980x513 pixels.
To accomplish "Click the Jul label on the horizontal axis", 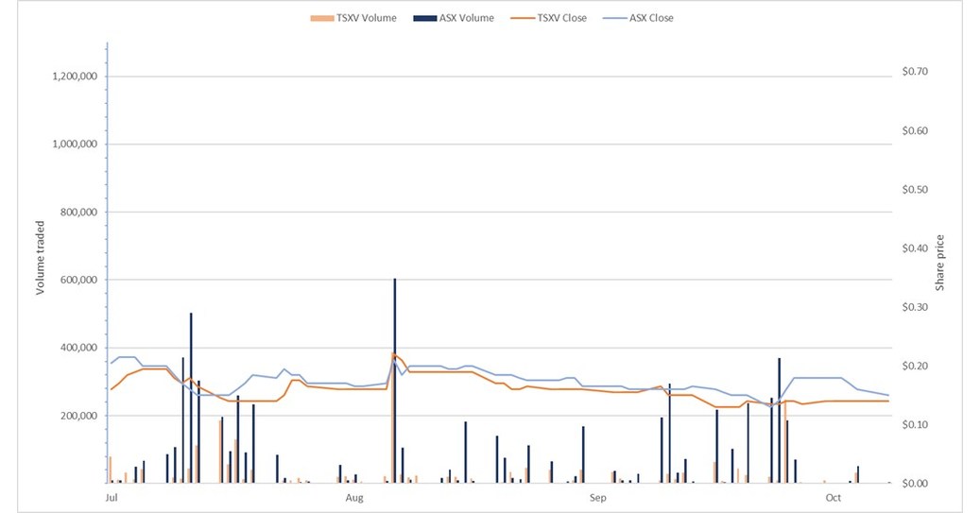I will [112, 497].
